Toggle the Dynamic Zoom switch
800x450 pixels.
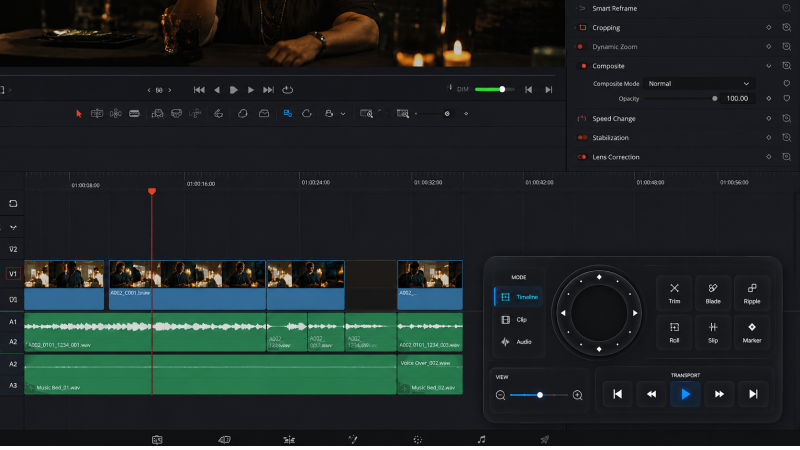tap(581, 46)
